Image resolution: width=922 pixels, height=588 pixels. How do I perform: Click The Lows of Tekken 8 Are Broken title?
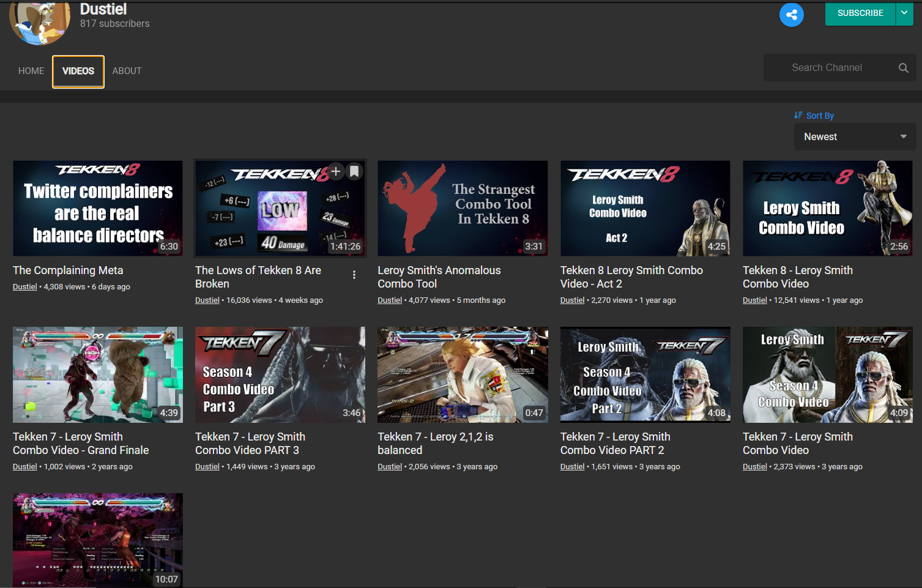[258, 277]
